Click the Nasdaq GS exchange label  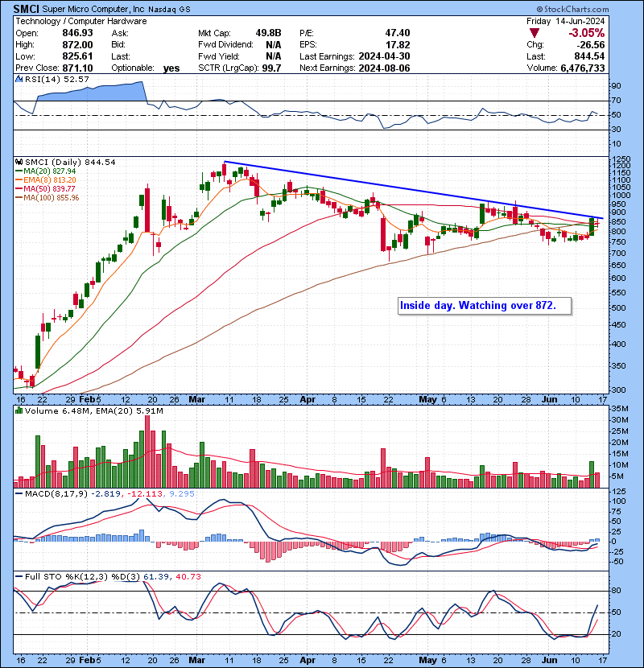tap(170, 9)
